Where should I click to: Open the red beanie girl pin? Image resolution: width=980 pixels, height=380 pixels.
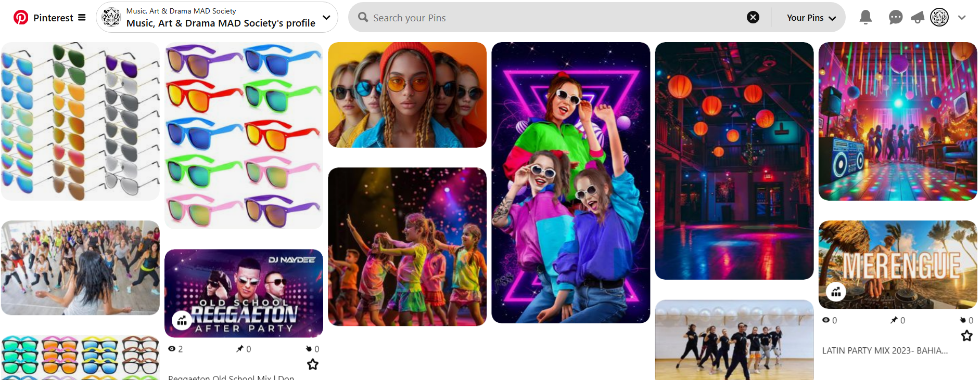[407, 95]
